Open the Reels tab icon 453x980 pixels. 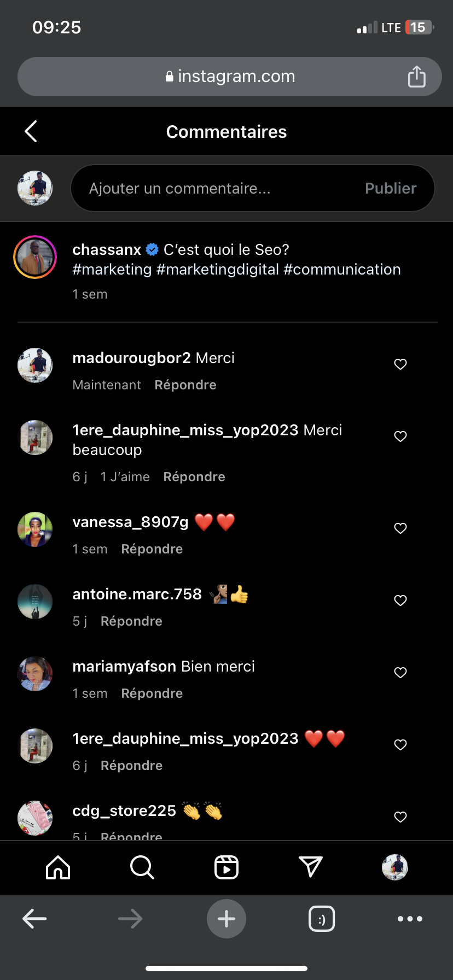(226, 867)
